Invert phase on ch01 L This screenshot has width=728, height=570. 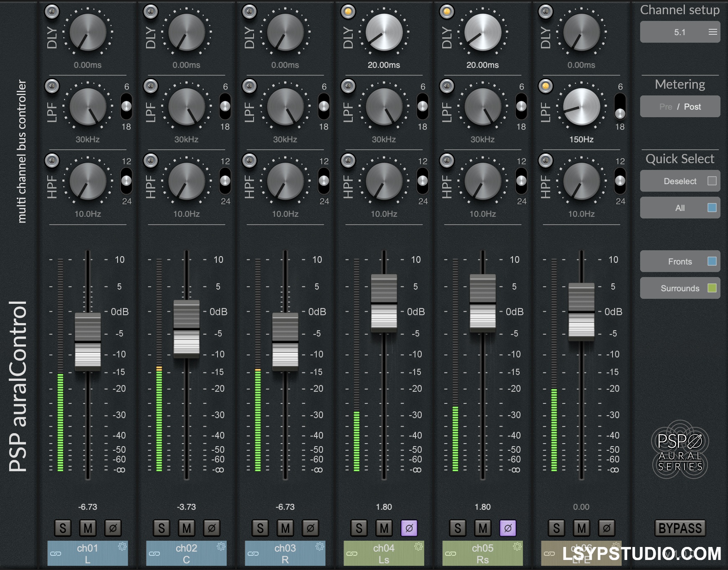coord(113,528)
